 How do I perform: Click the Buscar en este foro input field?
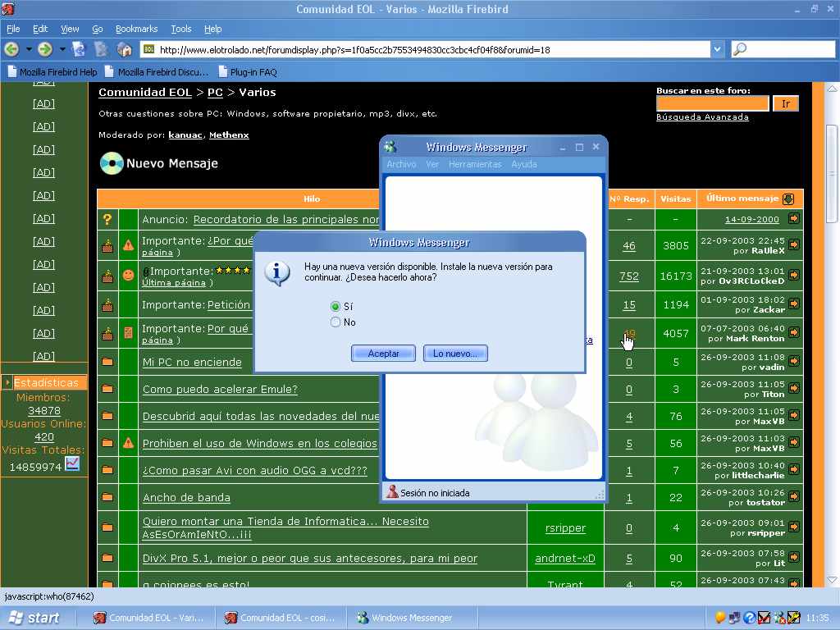[713, 103]
